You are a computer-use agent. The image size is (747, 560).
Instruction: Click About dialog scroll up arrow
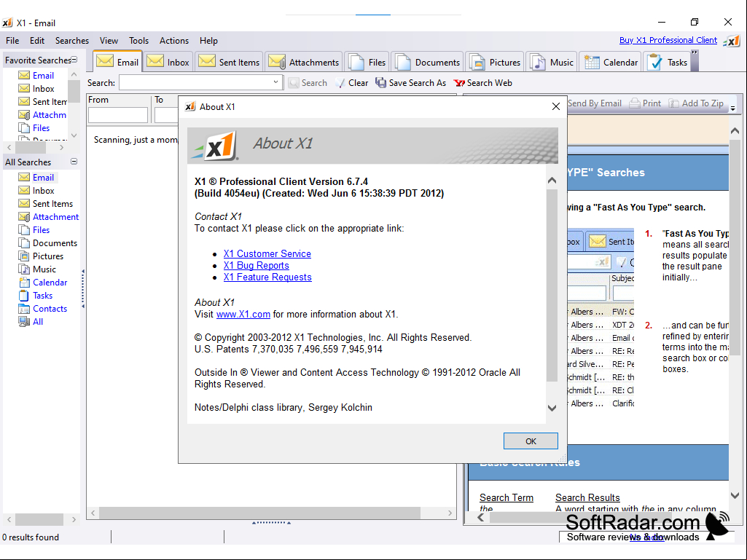[x=552, y=181]
